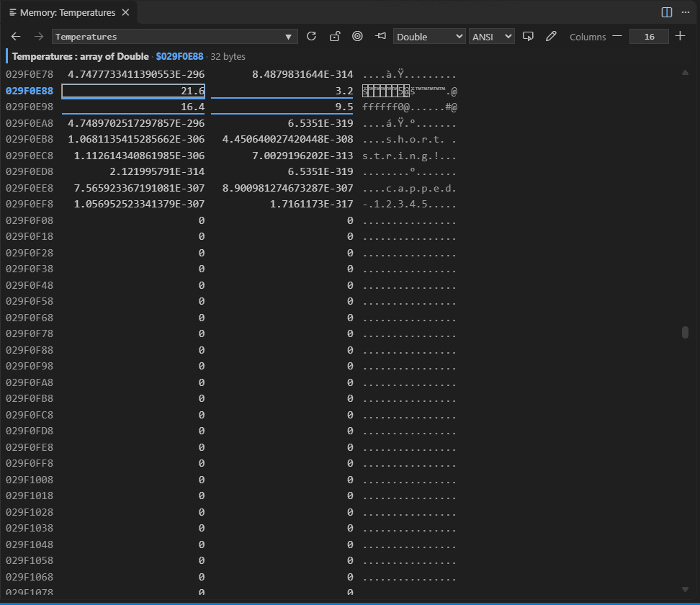This screenshot has height=605, width=700.
Task: Click address 029F1068
Action: (30, 578)
